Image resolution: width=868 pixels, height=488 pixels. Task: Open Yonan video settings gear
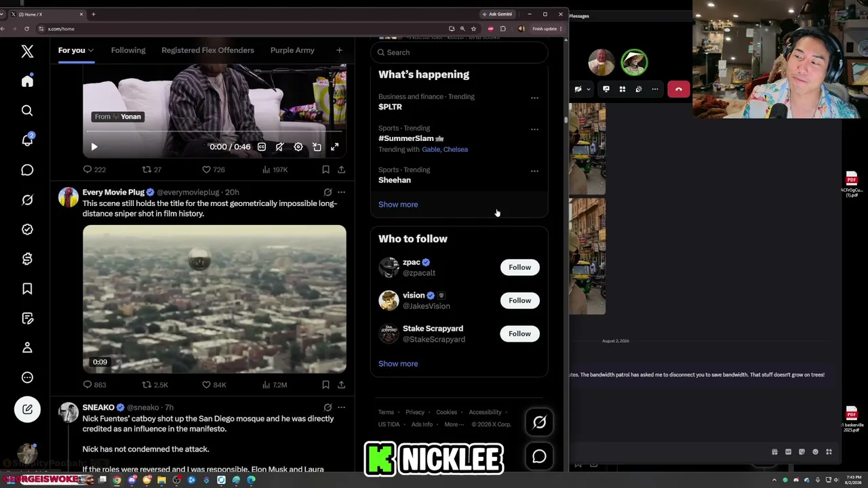click(298, 147)
